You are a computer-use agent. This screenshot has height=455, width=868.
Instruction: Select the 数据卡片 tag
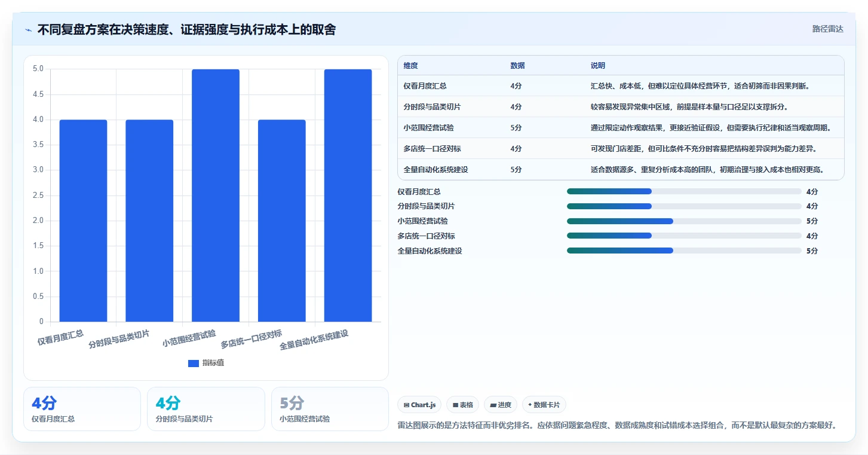(x=544, y=405)
